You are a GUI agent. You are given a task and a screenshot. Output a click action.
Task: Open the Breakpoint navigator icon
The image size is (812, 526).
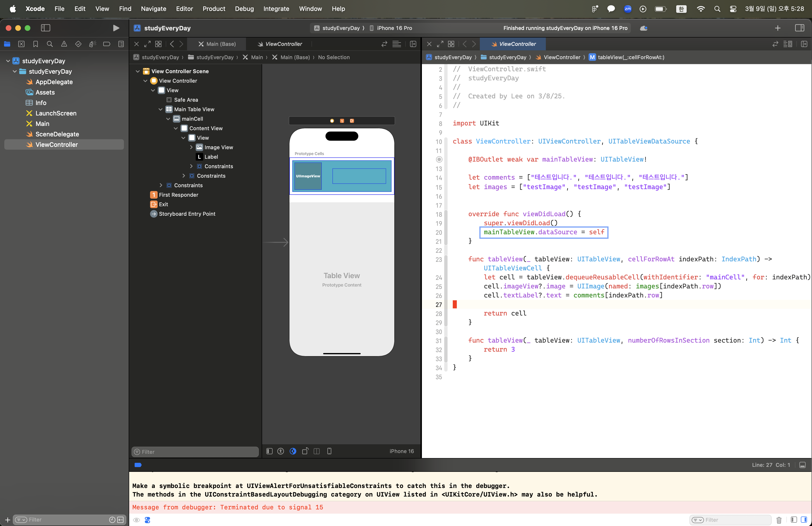107,44
